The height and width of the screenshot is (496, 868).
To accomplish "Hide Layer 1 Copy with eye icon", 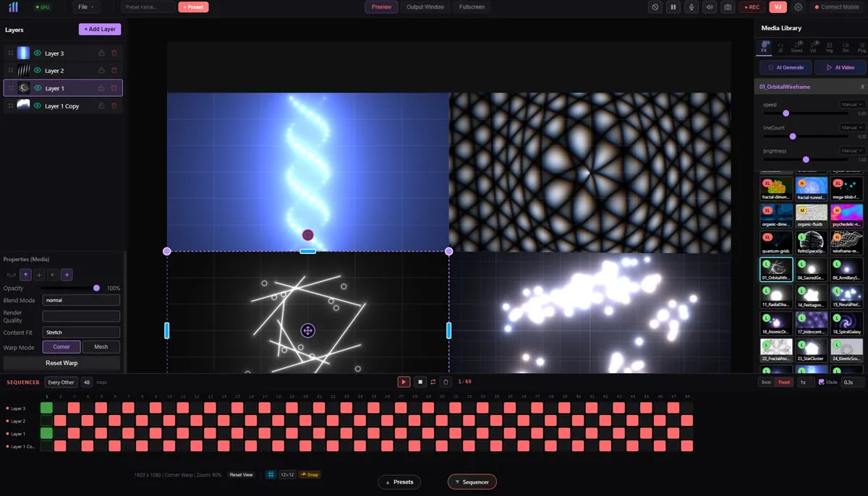I will click(x=38, y=106).
